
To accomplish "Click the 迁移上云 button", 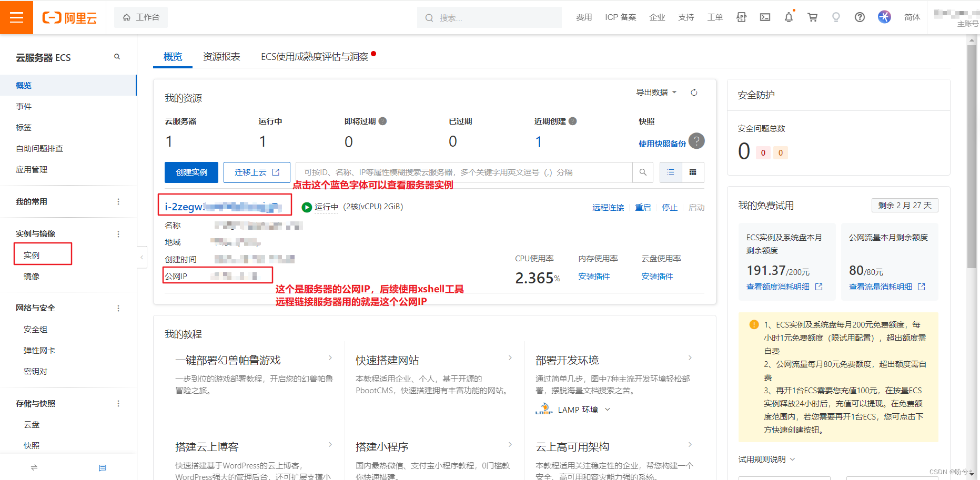I will 257,172.
